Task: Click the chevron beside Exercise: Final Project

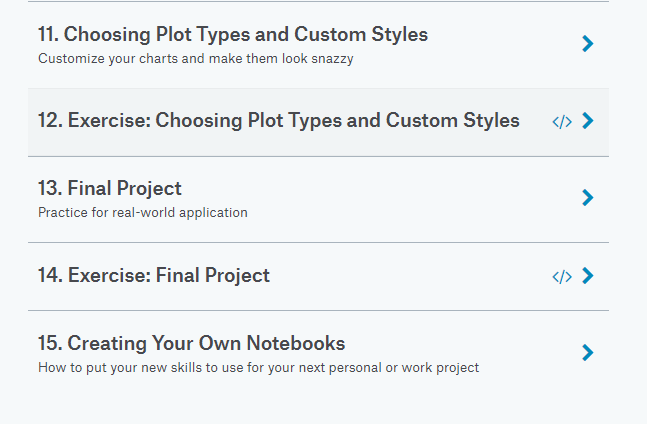Action: pos(588,276)
